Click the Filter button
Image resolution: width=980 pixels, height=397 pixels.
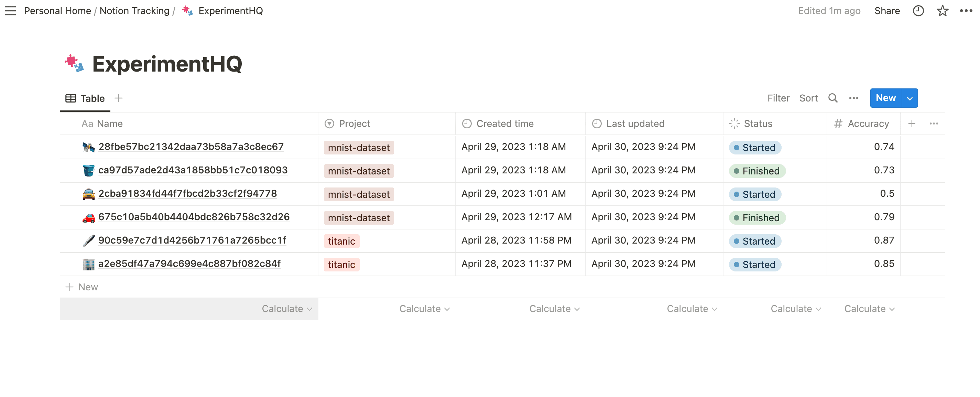point(778,98)
